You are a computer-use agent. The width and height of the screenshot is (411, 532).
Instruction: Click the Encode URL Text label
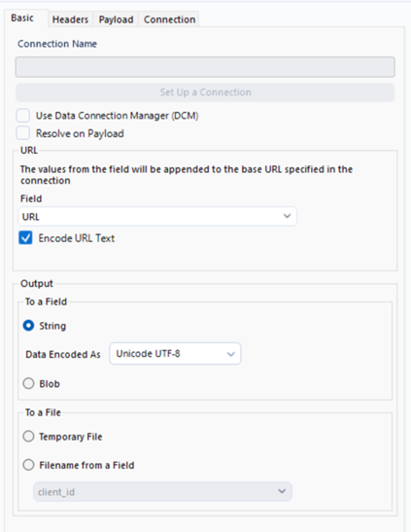pyautogui.click(x=77, y=238)
